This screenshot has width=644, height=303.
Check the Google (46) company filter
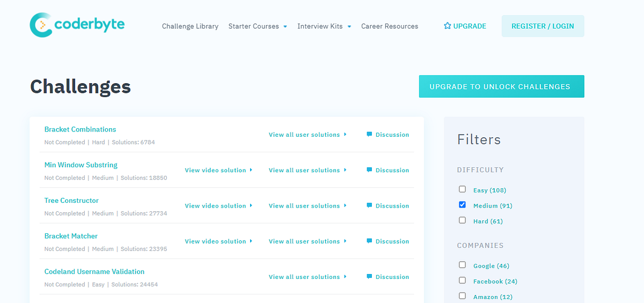[462, 265]
